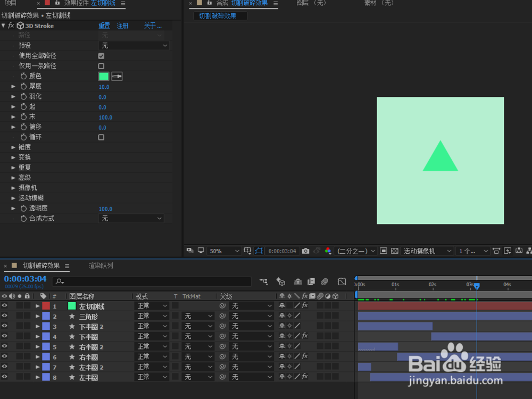532x399 pixels.
Task: Enable the frame blending icon in timeline
Action: pyautogui.click(x=311, y=281)
